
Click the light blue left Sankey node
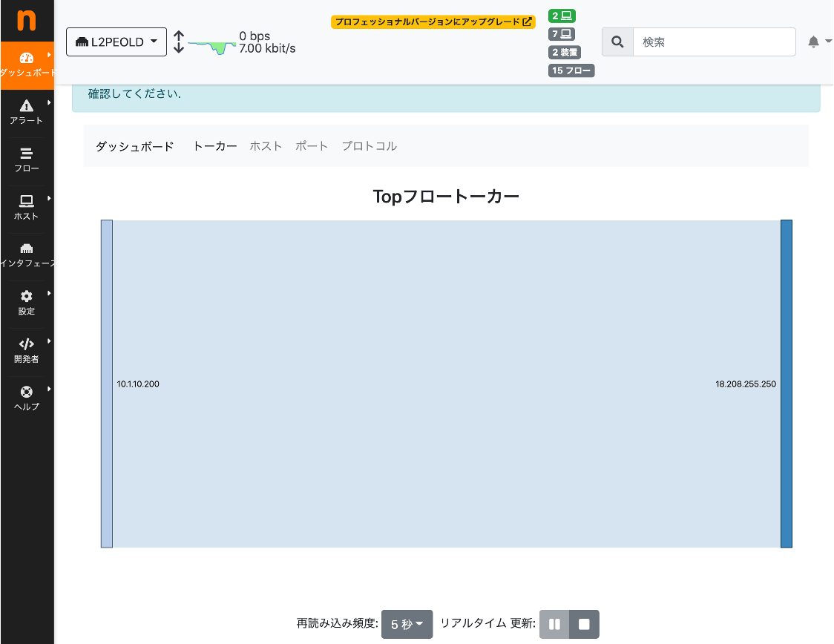tap(107, 384)
